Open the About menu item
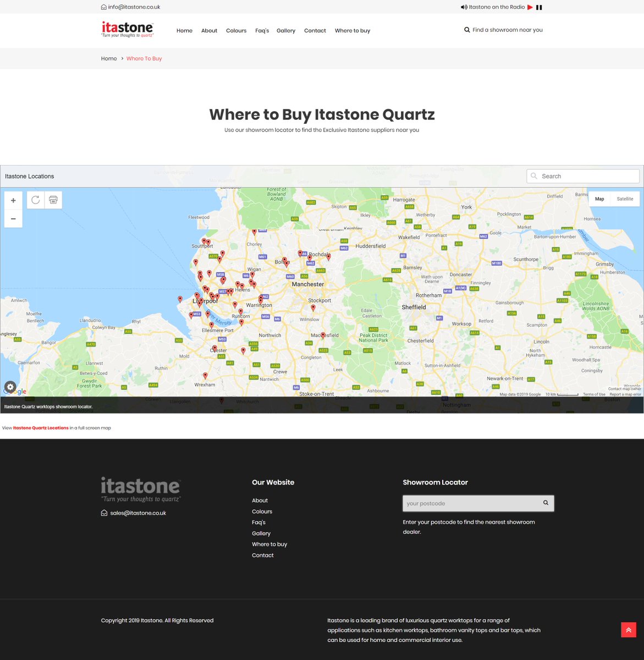 point(209,31)
